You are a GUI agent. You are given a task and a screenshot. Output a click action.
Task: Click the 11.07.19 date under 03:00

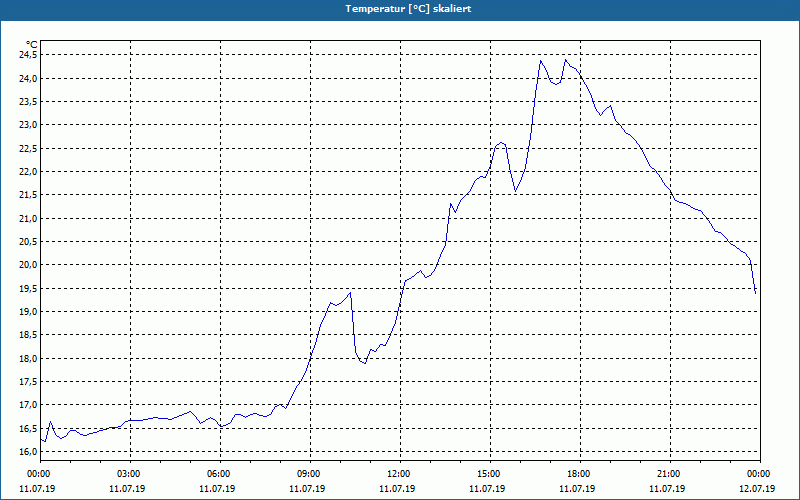pos(128,488)
